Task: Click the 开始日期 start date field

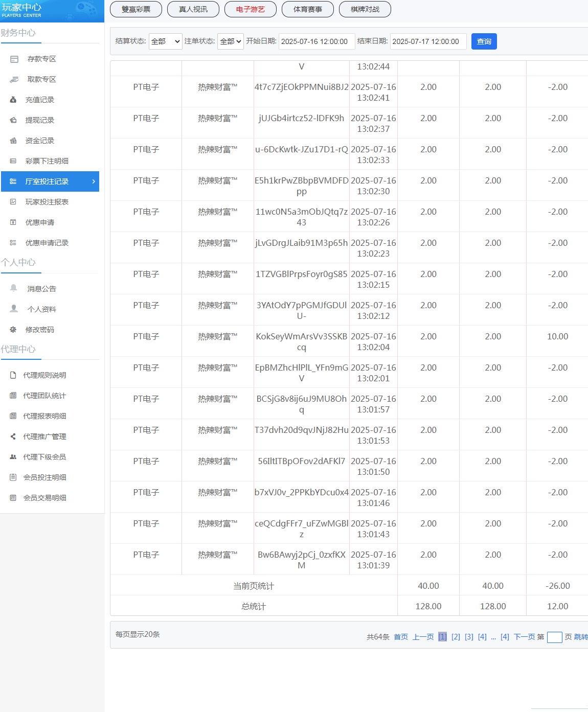Action: pyautogui.click(x=316, y=41)
